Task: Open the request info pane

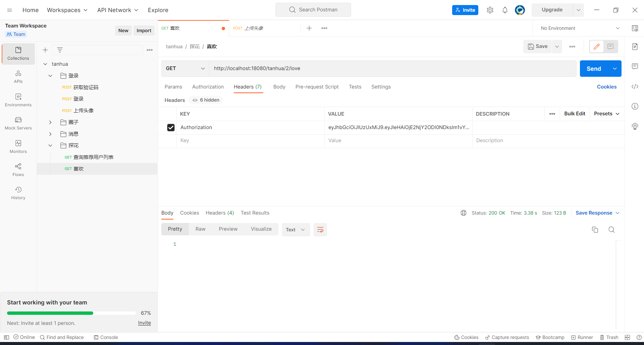Action: pyautogui.click(x=635, y=106)
